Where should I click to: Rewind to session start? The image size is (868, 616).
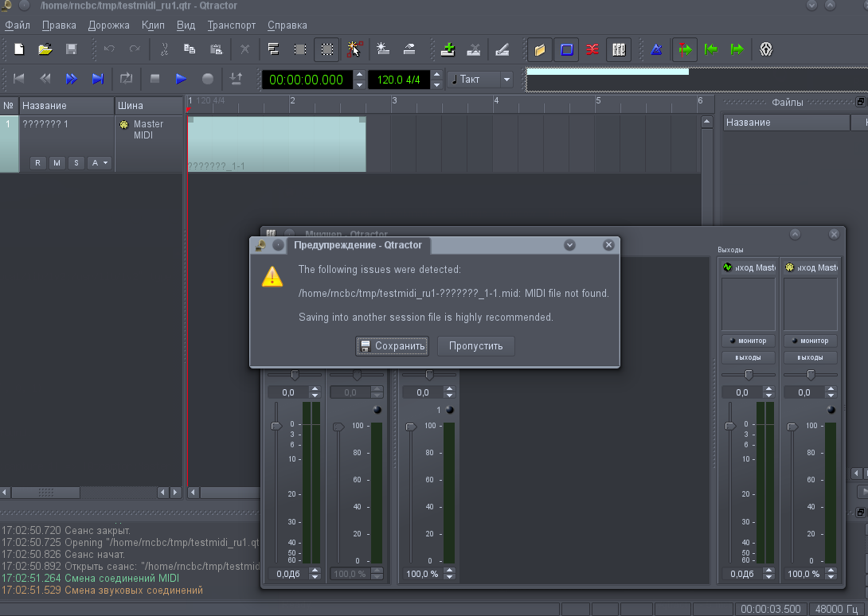coord(19,79)
